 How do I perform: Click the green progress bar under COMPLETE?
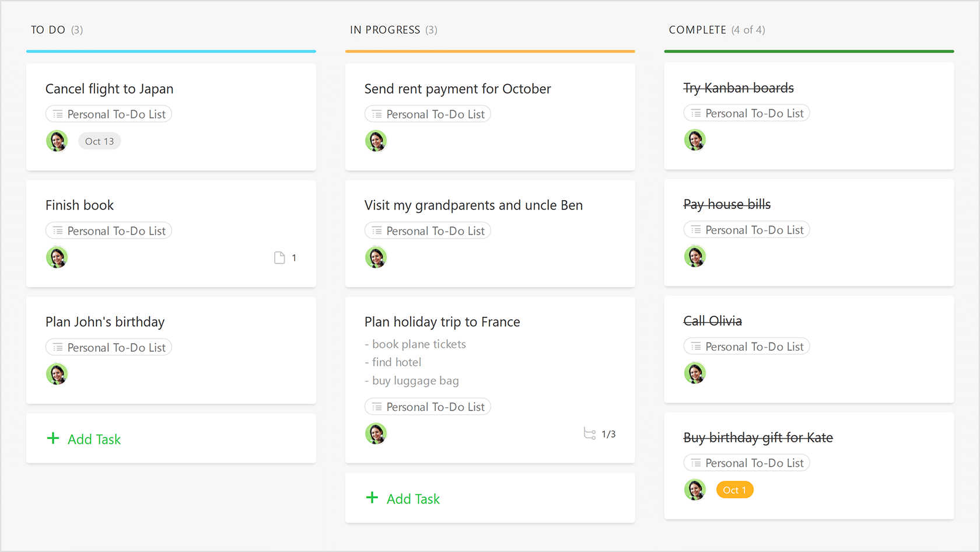click(808, 51)
